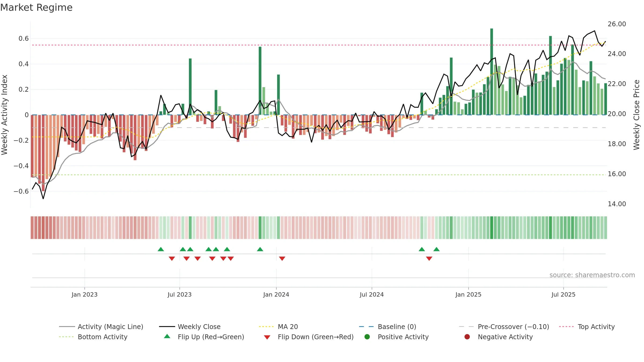
Task: Click the tallest green bar in early 2025
Action: coord(492,72)
